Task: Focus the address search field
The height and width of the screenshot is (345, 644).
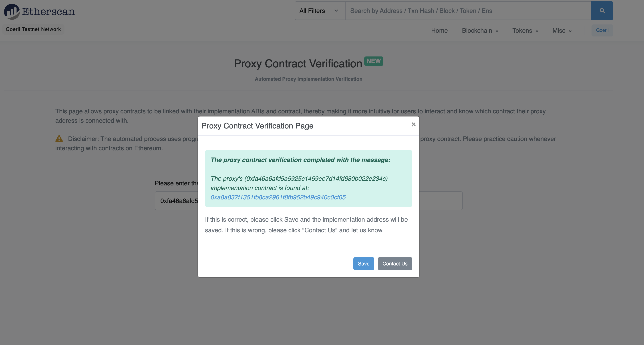Action: (x=467, y=11)
